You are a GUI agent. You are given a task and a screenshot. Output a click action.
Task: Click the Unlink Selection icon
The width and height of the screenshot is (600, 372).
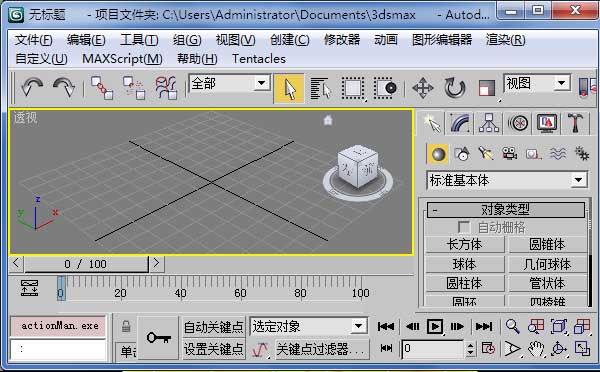point(134,88)
